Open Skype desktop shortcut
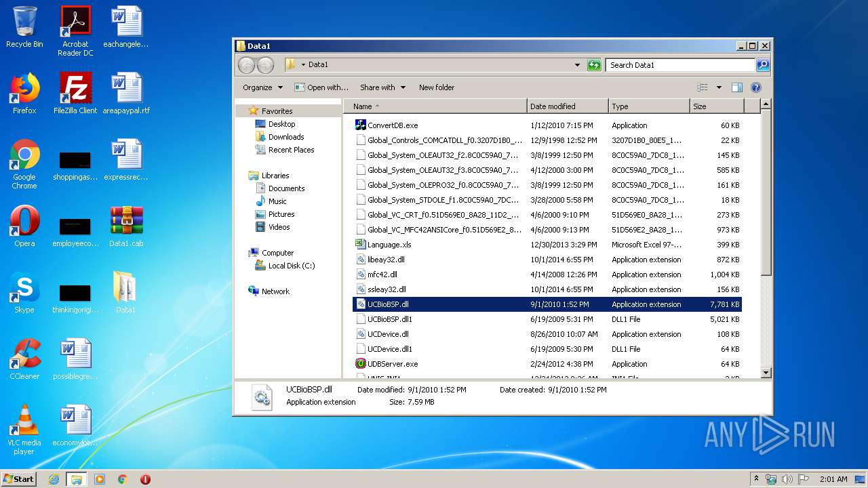 point(24,293)
